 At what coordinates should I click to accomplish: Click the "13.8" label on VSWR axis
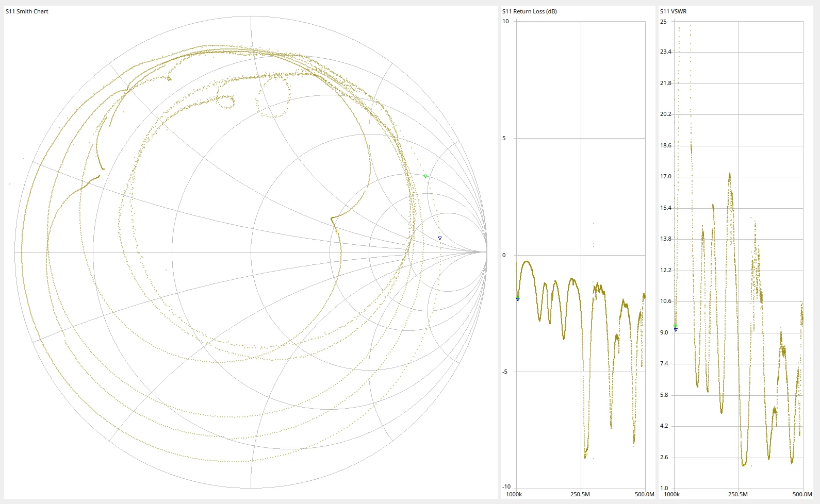pos(666,239)
